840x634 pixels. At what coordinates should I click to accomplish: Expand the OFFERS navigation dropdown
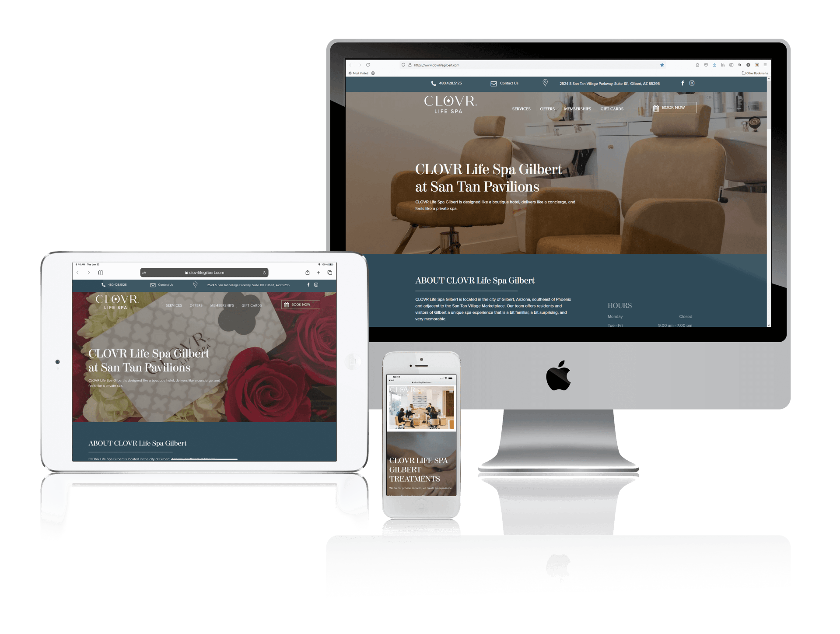[548, 109]
